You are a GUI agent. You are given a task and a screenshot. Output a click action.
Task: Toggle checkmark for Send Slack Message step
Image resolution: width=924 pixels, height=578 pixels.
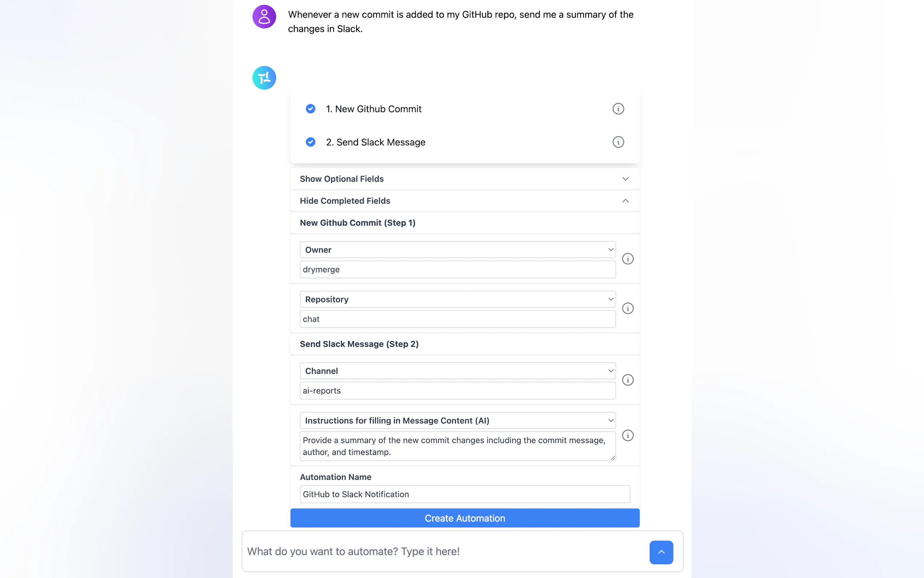311,142
